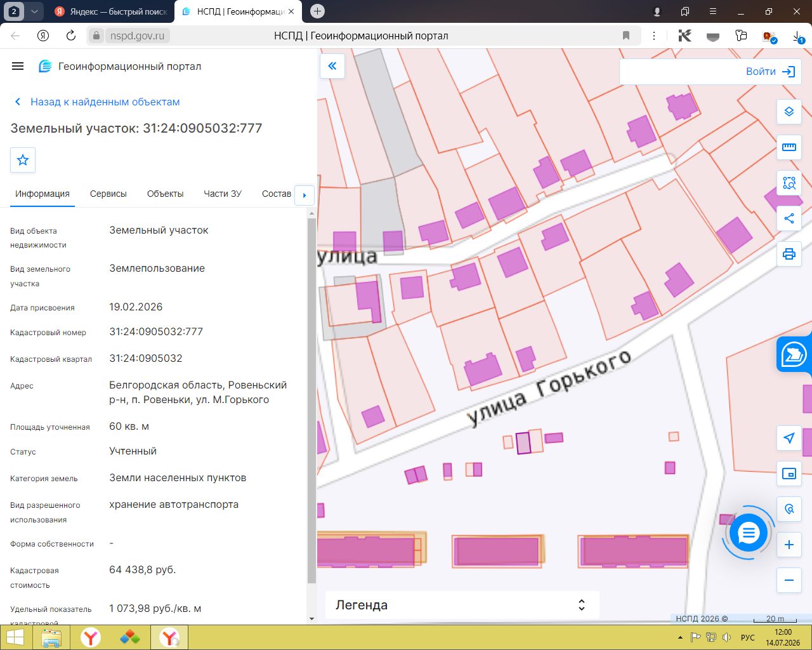
Task: Close the НСПД tab
Action: pyautogui.click(x=291, y=11)
